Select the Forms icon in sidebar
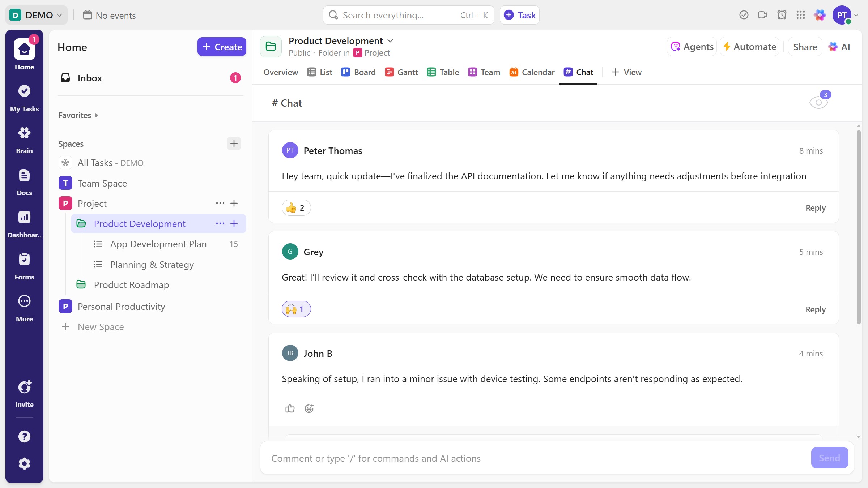This screenshot has height=488, width=868. pyautogui.click(x=24, y=265)
